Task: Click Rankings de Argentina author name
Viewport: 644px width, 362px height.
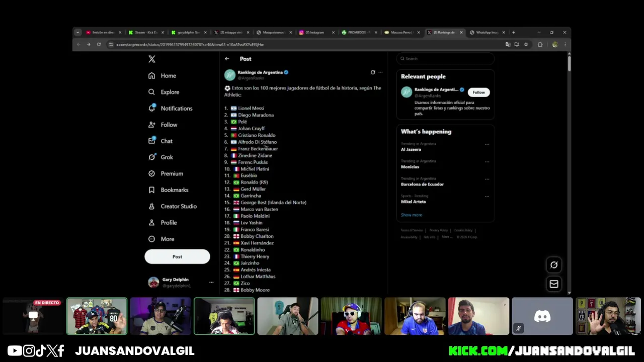Action: [x=260, y=72]
